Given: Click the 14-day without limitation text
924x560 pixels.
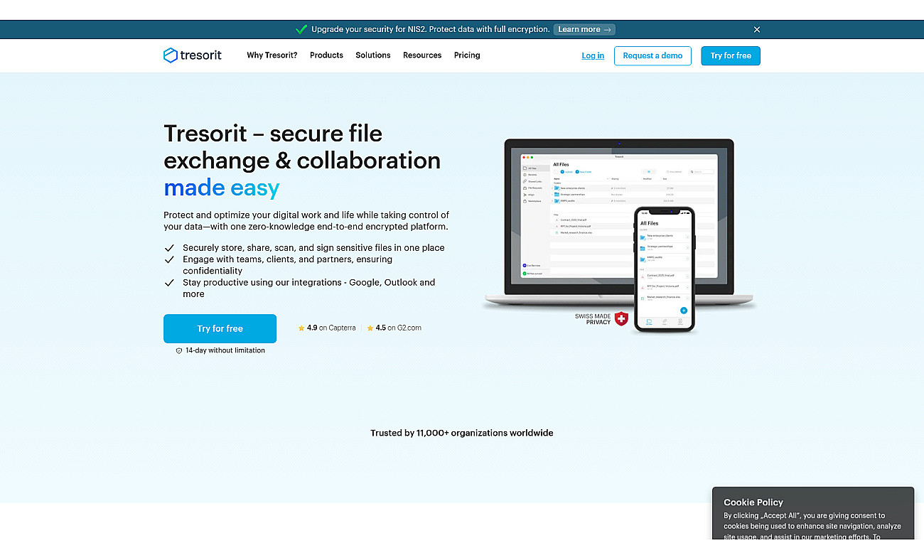Looking at the screenshot, I should pos(225,350).
